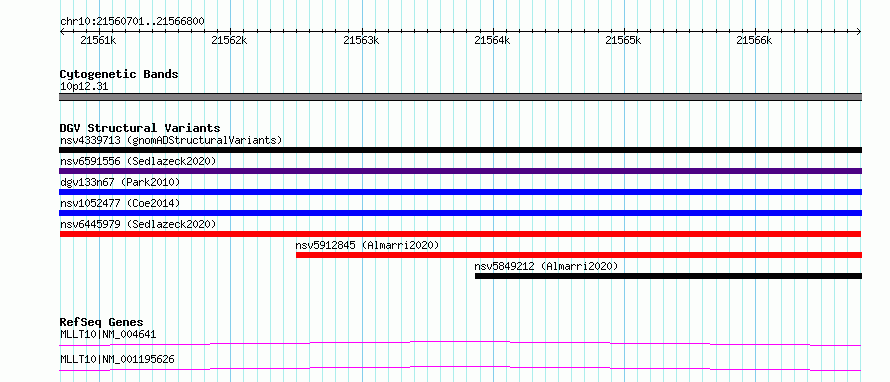This screenshot has width=890, height=382.
Task: Click the red nsv6445979 variant bar
Action: pyautogui.click(x=460, y=234)
